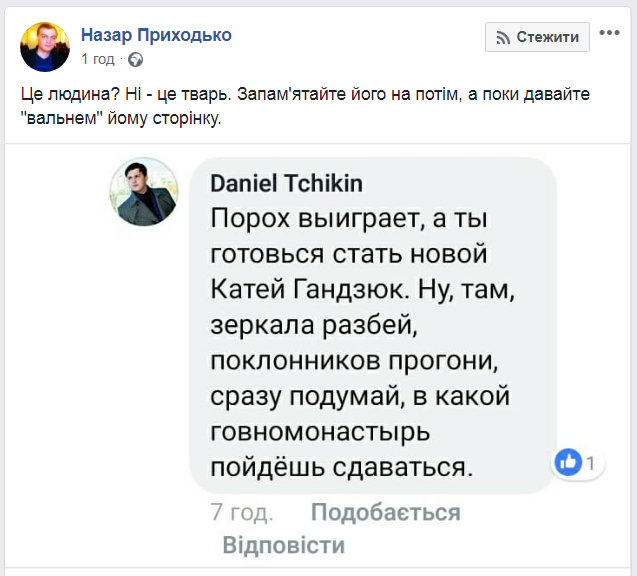Select the Daniel Tchikin commenter name

pos(286,184)
